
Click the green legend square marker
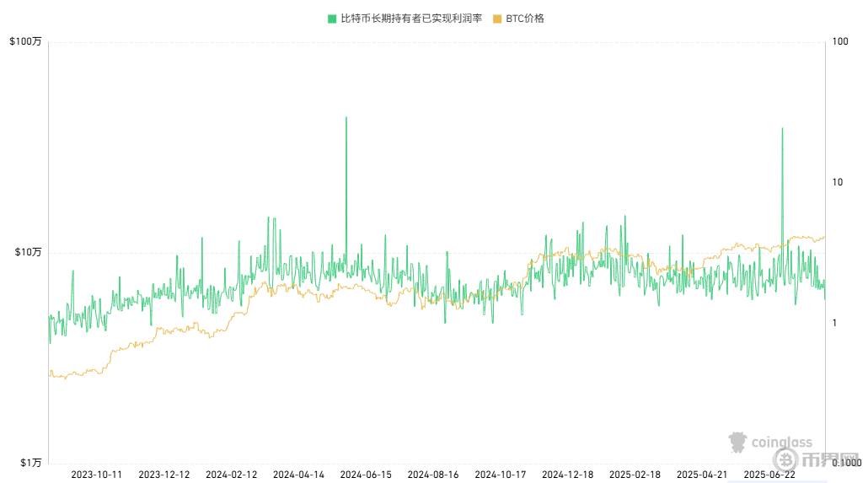331,19
